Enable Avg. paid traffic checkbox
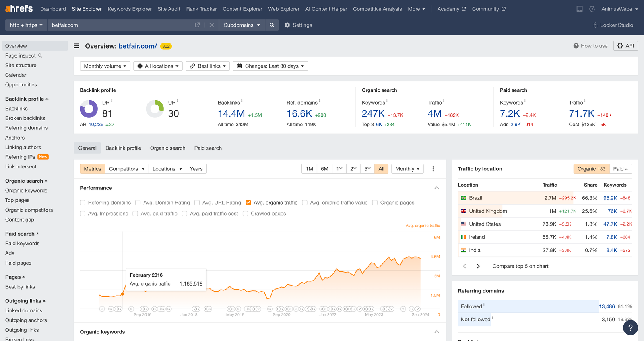 (135, 214)
